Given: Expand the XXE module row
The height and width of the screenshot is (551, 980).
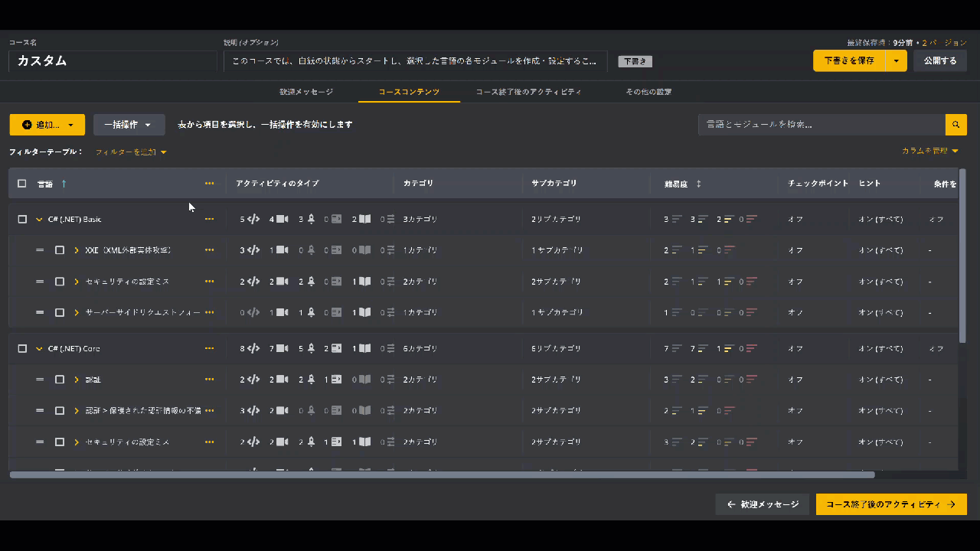Looking at the screenshot, I should coord(77,250).
